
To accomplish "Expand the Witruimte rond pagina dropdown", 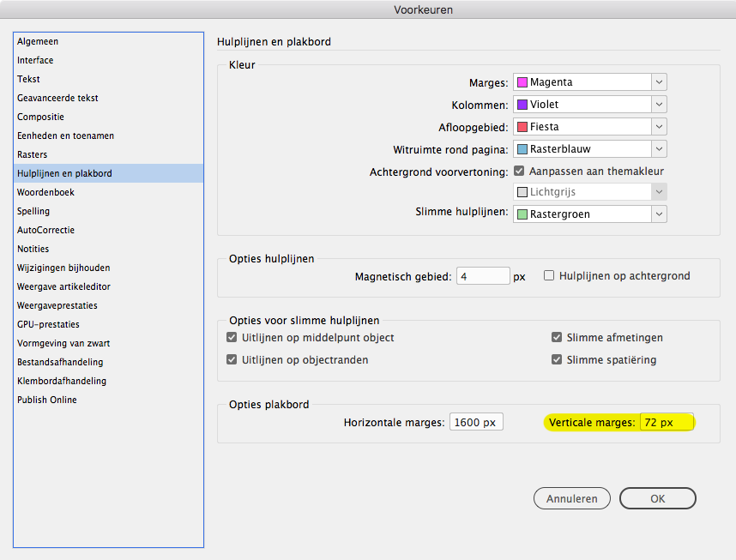I will pos(659,149).
